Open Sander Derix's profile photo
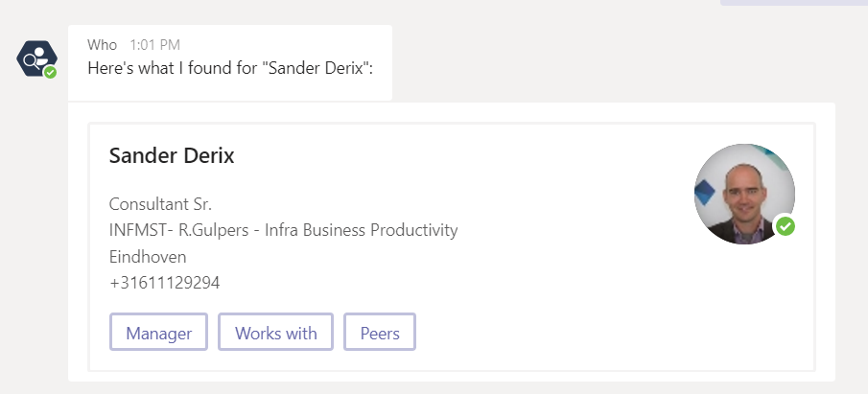This screenshot has height=394, width=868. coord(744,194)
